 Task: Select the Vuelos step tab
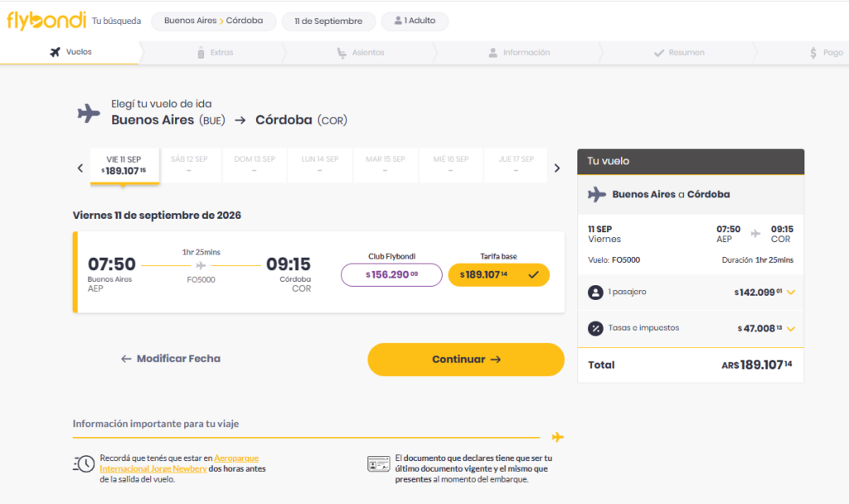70,52
